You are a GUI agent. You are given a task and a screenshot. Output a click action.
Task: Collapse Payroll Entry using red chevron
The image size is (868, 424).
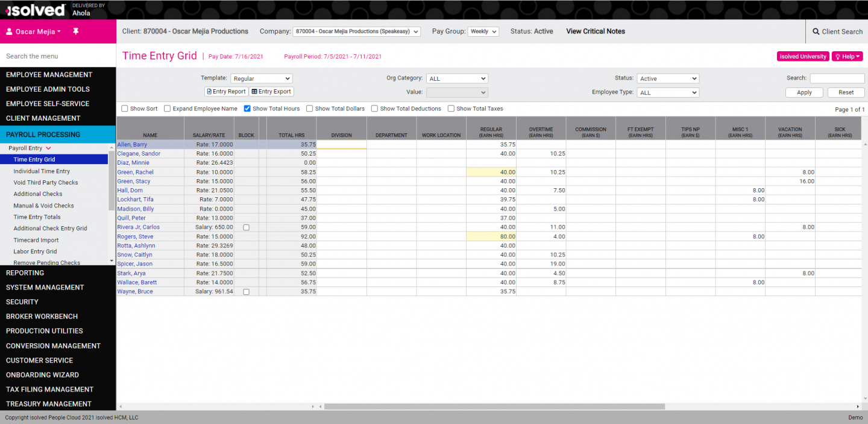coord(48,148)
